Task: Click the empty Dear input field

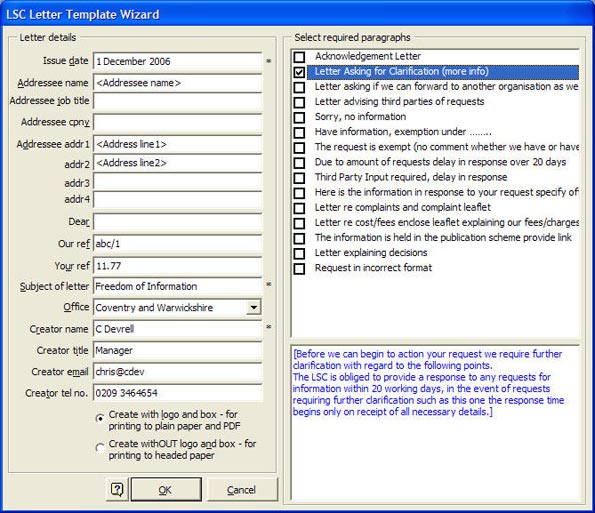Action: click(x=178, y=222)
